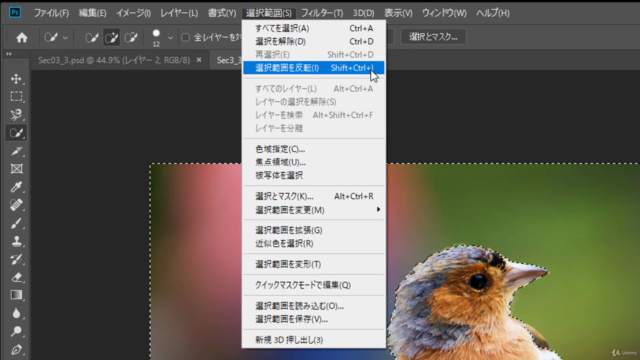The width and height of the screenshot is (640, 360).
Task: Choose 焦点領域(U)... menu item
Action: (x=313, y=162)
